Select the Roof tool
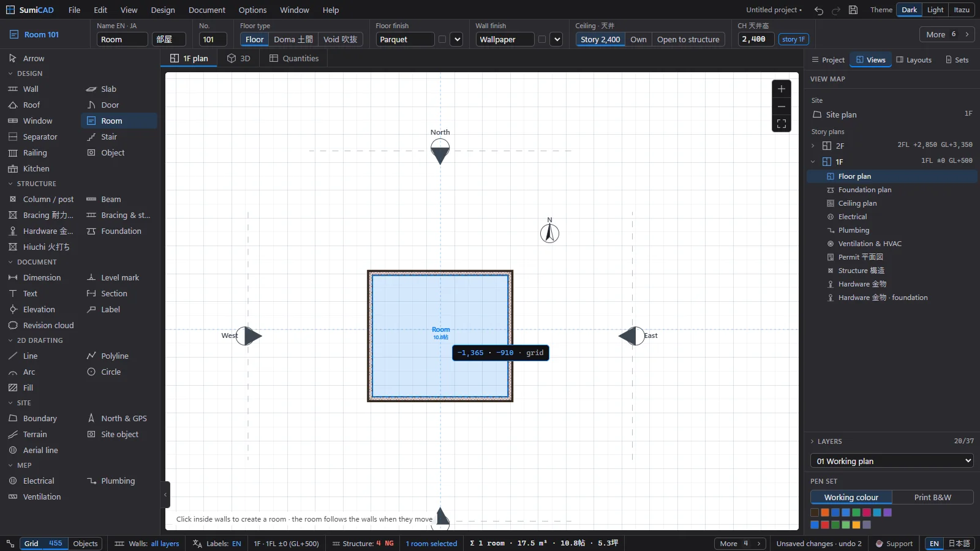The image size is (980, 551). pos(40,105)
